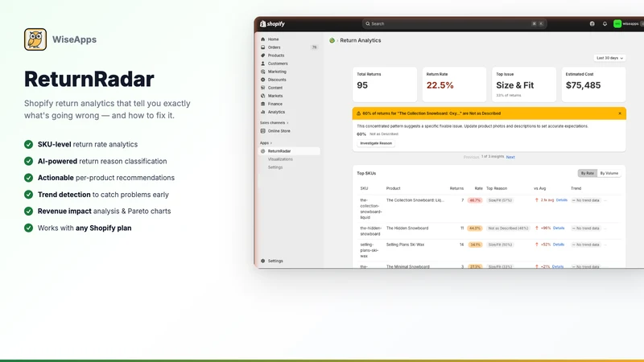Click the Markets globe icon
The image size is (644, 362).
(263, 96)
